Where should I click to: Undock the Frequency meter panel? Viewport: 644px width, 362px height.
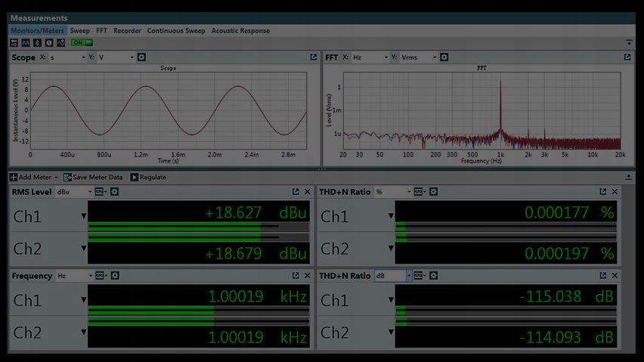click(x=296, y=276)
